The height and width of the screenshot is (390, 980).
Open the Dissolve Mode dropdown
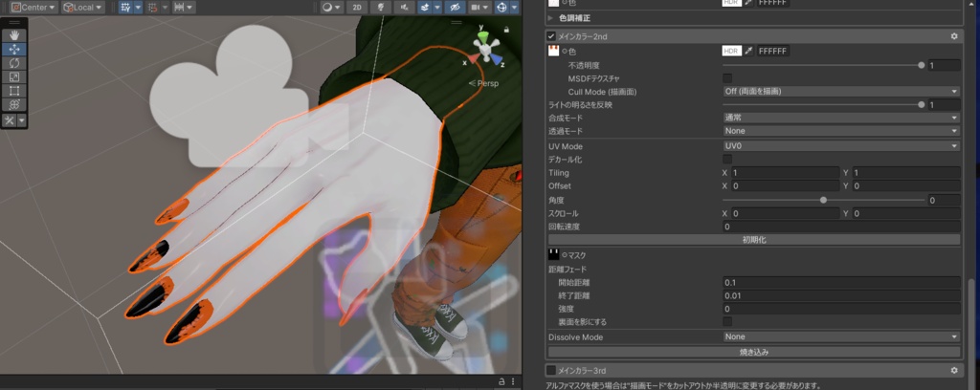[841, 336]
